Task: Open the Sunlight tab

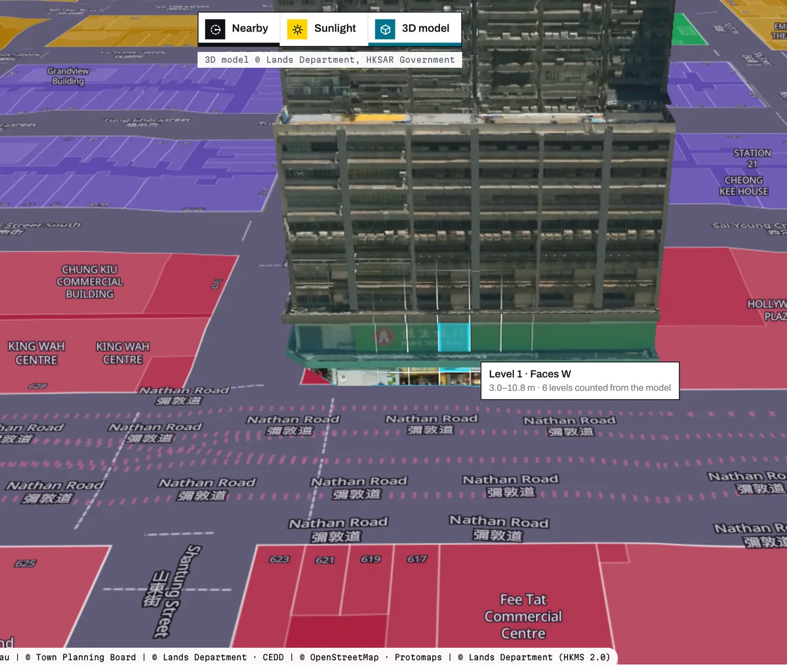Action: tap(324, 29)
